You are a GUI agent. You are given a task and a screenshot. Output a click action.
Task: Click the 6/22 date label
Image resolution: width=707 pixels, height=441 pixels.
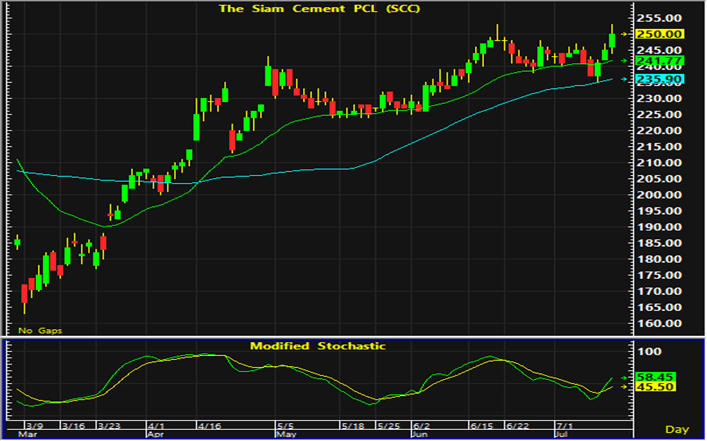point(517,426)
